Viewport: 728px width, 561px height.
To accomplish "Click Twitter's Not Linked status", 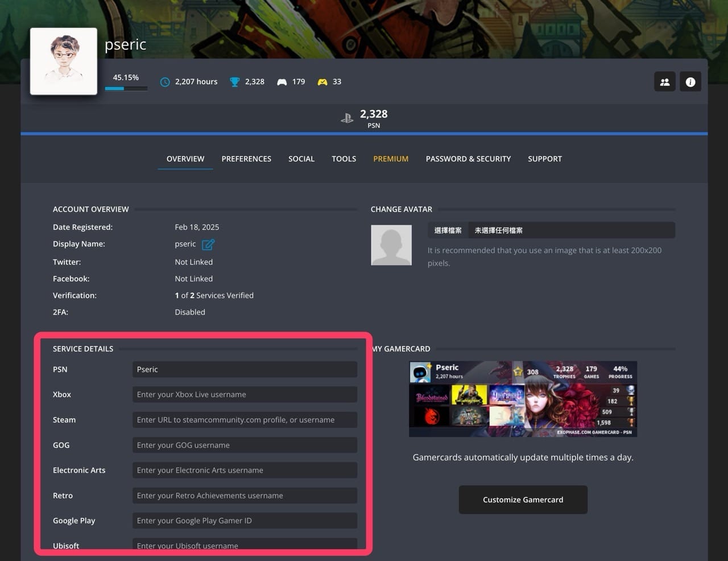I will point(194,262).
